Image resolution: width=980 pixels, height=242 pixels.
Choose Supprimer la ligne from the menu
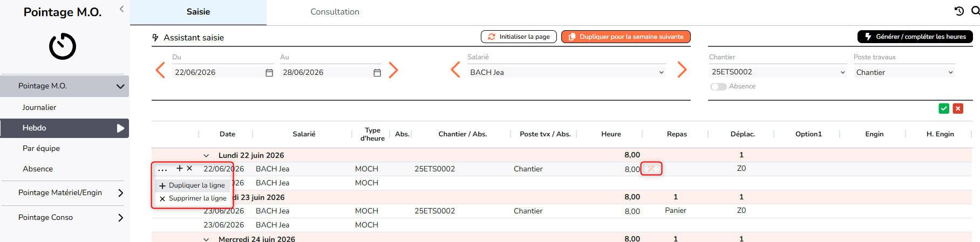tap(192, 198)
